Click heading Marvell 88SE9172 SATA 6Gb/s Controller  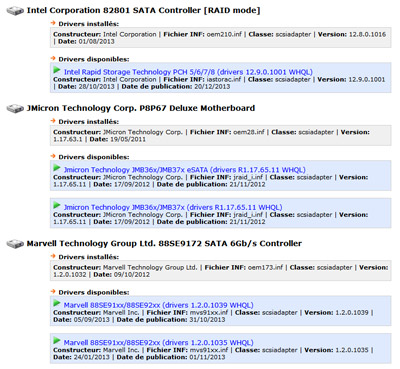164,244
